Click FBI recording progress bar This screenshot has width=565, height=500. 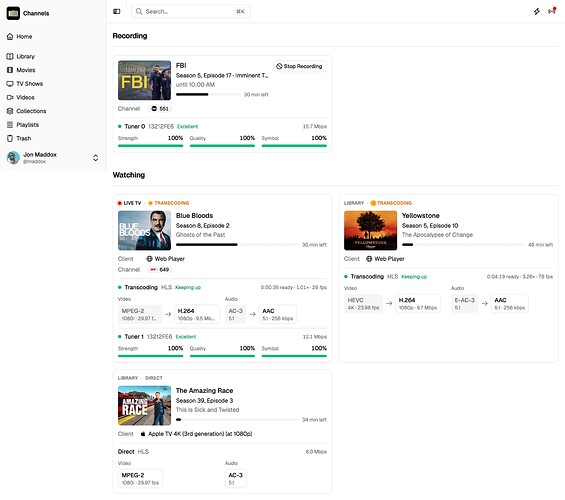(x=208, y=94)
